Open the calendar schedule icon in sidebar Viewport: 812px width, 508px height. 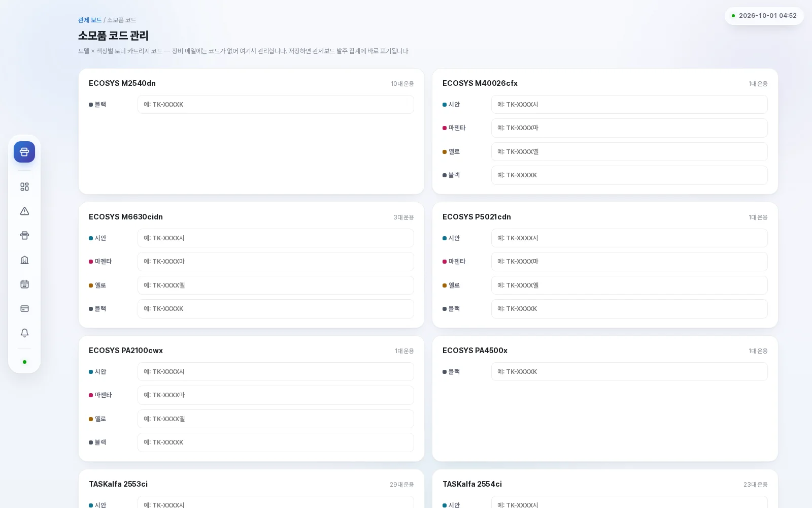tap(24, 284)
